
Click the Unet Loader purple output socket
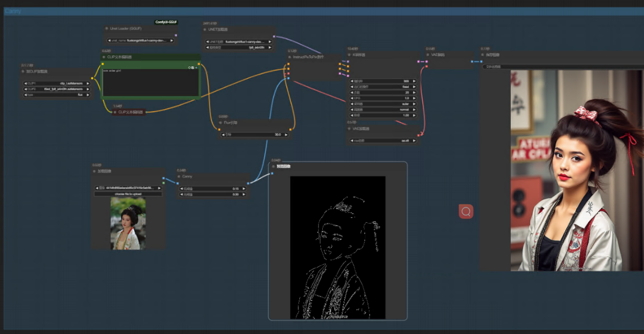point(175,36)
